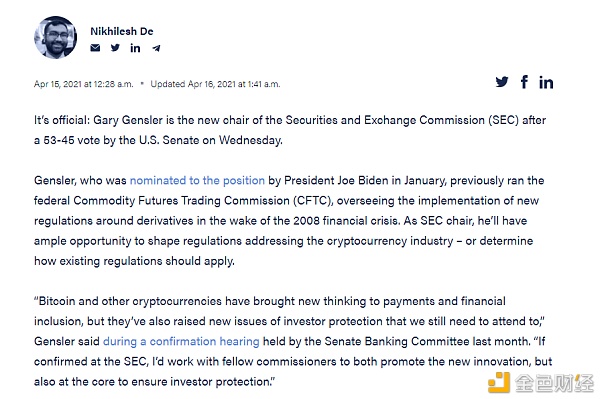
Task: Click the Apr 15, 2021 publish date
Action: coord(83,84)
